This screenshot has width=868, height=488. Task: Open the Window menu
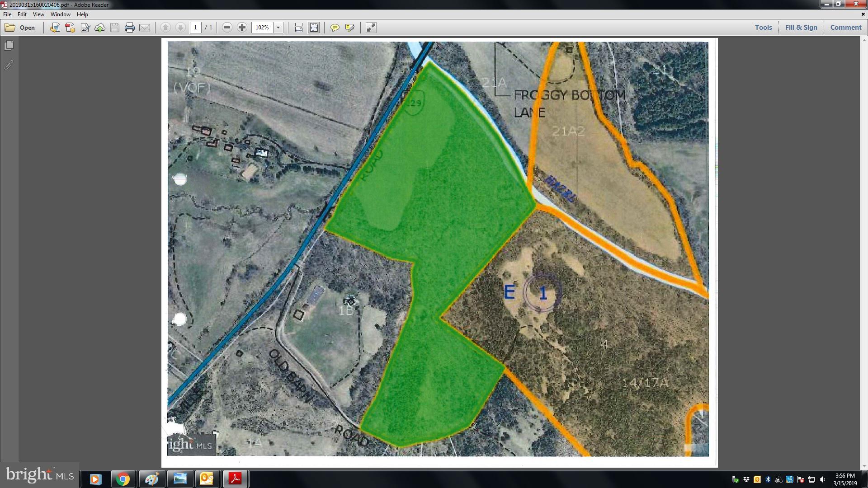point(60,14)
